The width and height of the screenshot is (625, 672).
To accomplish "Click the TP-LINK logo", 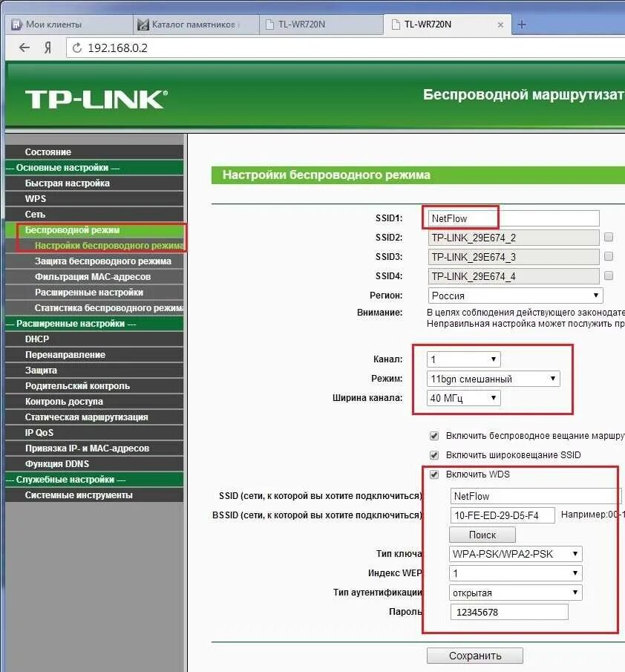I will click(x=96, y=99).
